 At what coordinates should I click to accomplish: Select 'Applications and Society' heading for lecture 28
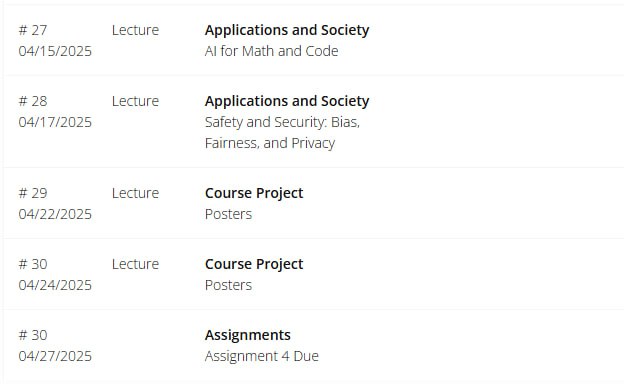[x=287, y=101]
